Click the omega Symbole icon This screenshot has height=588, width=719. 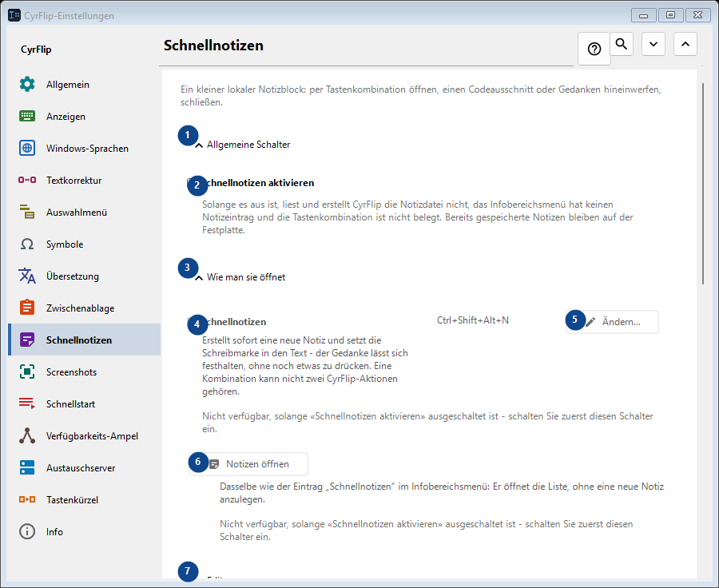(x=27, y=244)
